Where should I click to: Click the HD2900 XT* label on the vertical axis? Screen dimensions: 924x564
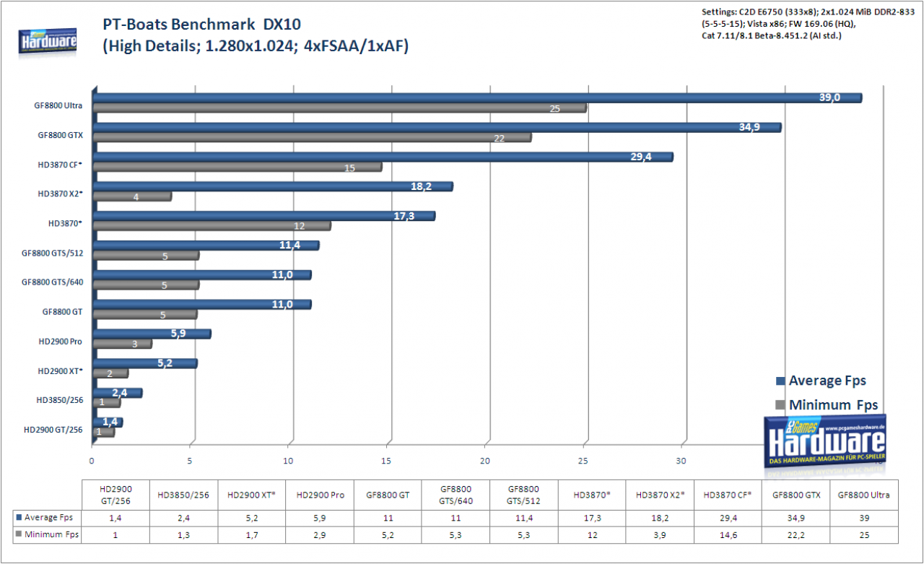[x=60, y=370]
